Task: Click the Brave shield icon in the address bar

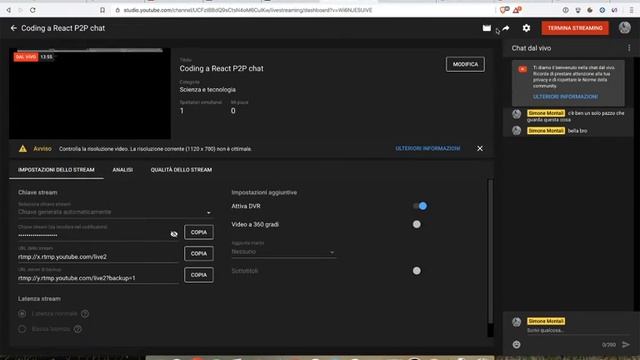Action: tap(504, 10)
